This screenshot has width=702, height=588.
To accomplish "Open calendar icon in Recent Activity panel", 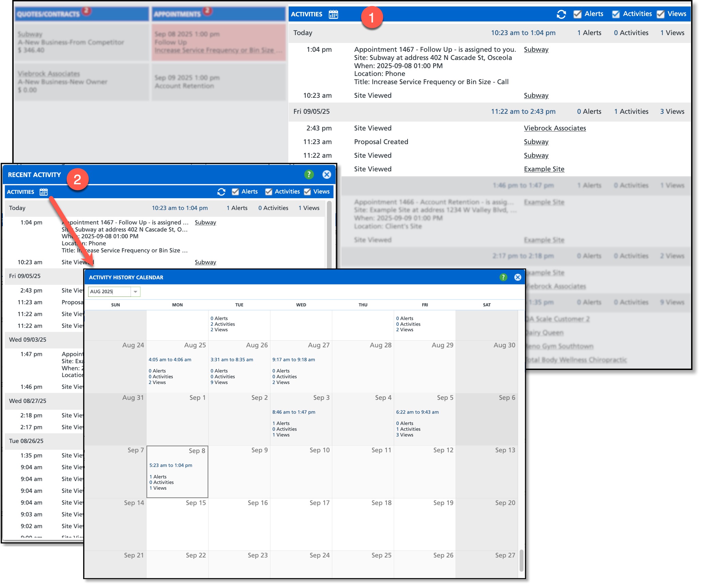I will (43, 192).
